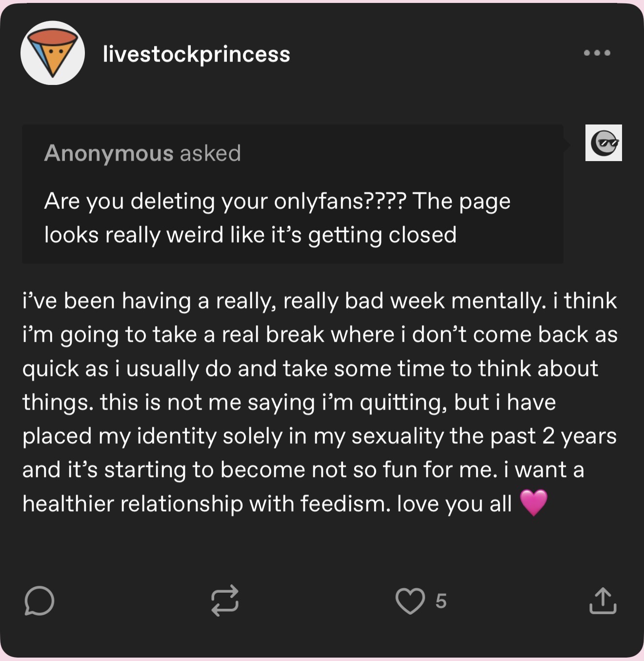Viewport: 644px width, 661px height.
Task: Open the livestockprincess blog avatar
Action: click(53, 53)
